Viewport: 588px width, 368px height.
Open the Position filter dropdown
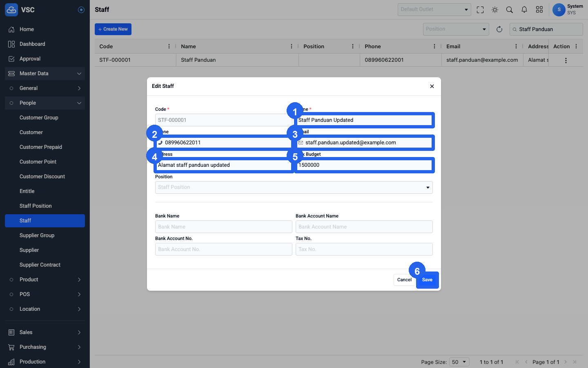coord(456,29)
